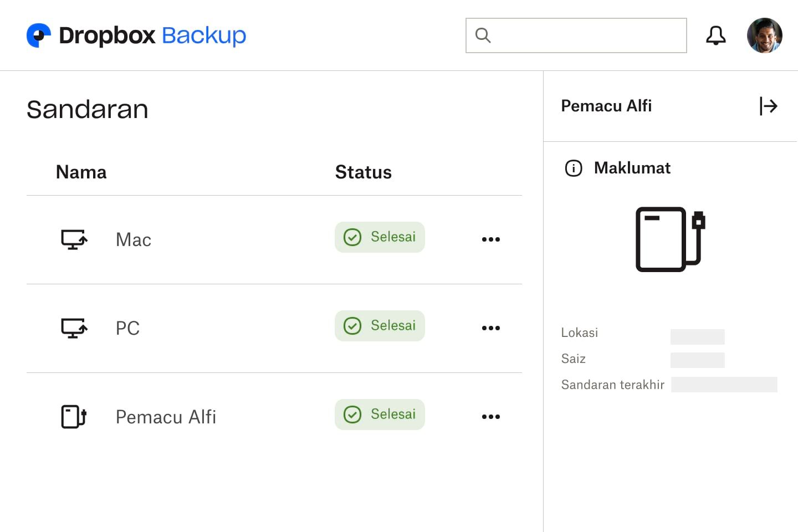Click the Selesai status badge for Mac

click(x=380, y=237)
